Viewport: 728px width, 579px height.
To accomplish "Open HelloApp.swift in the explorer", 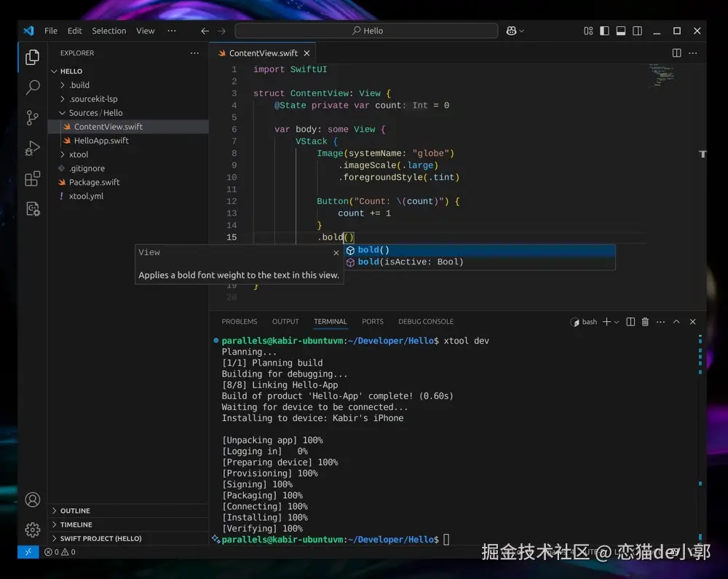I will coord(101,141).
